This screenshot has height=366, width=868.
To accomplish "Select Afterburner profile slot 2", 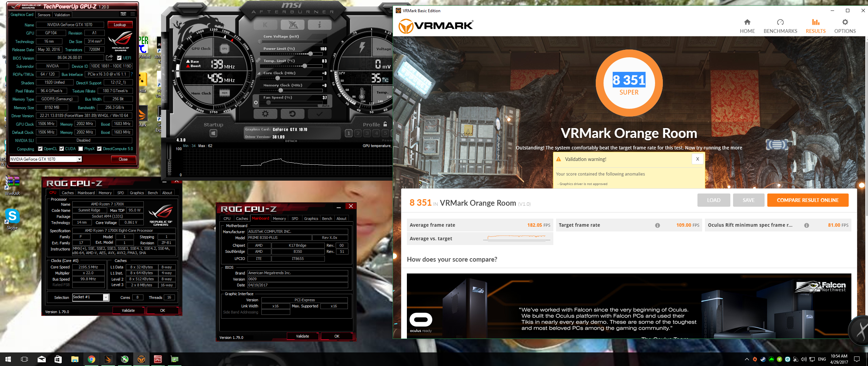I will point(358,133).
